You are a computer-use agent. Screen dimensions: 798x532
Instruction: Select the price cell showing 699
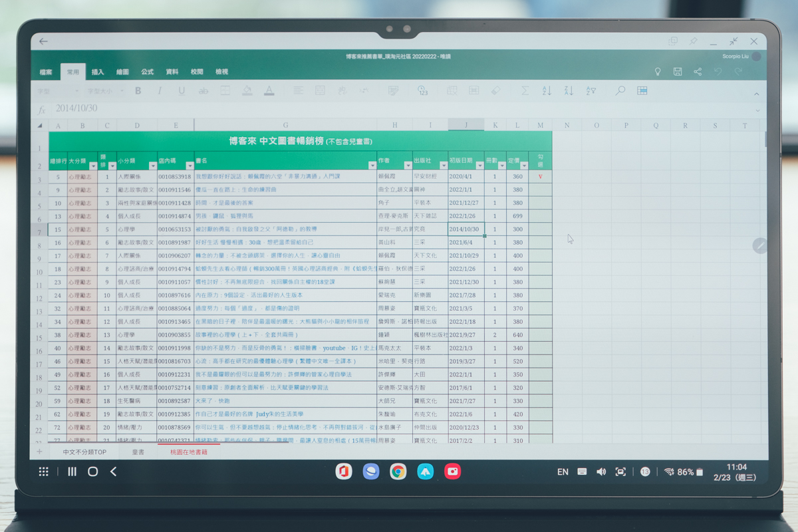pos(517,216)
